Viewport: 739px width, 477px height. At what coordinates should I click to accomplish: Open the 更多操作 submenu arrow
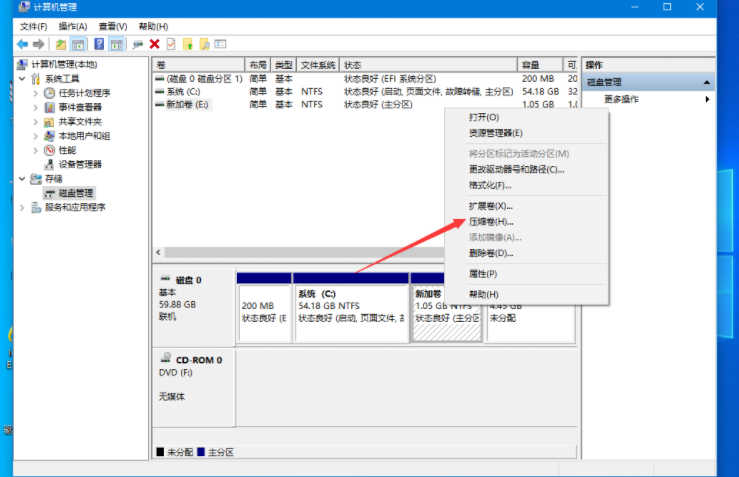(707, 99)
